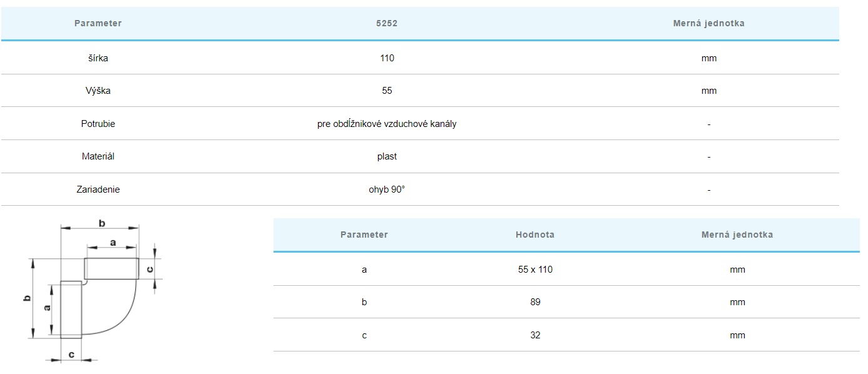Click the mm unit in the b row

click(737, 302)
